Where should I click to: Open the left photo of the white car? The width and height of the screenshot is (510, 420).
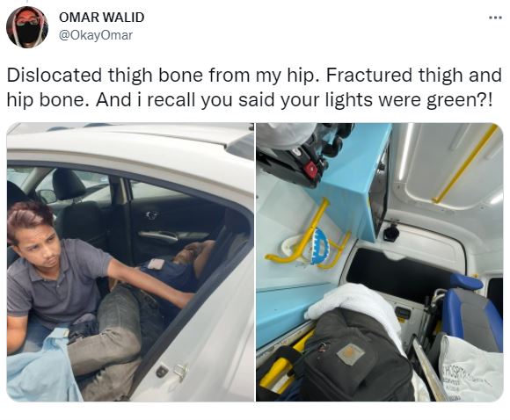(130, 262)
